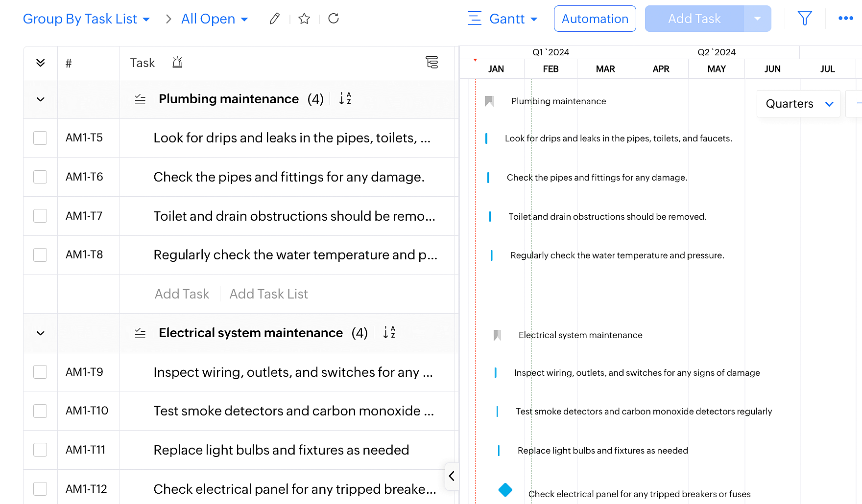Screen dimensions: 862x504
Task: Open the Group By Task List dropdown
Action: [86, 19]
